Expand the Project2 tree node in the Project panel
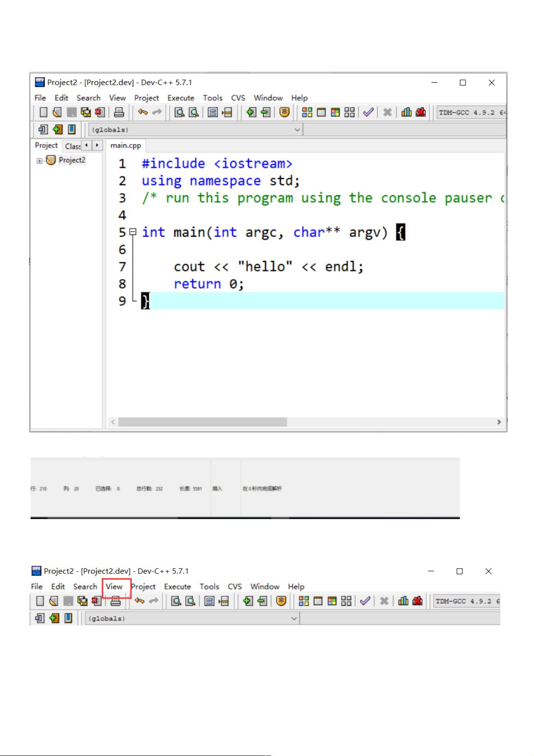The height and width of the screenshot is (756, 534). [39, 161]
